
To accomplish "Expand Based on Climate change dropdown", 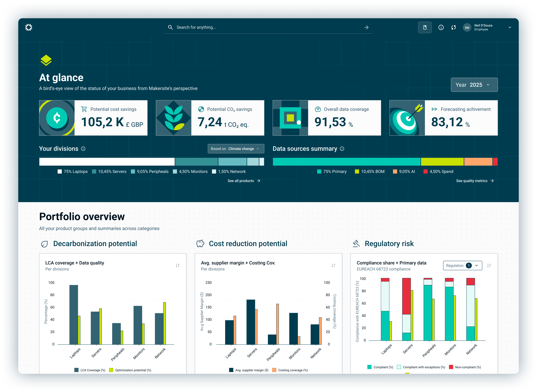I will (236, 149).
